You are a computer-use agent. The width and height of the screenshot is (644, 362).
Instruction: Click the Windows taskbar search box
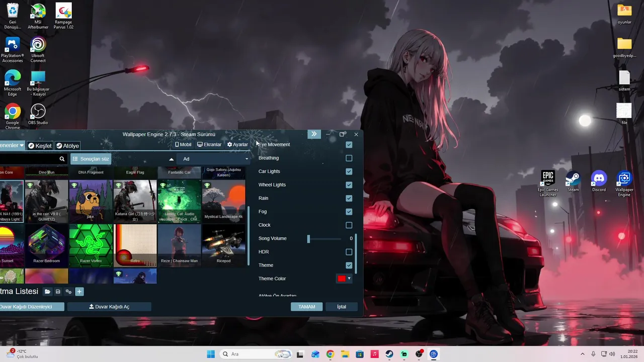[x=257, y=354]
